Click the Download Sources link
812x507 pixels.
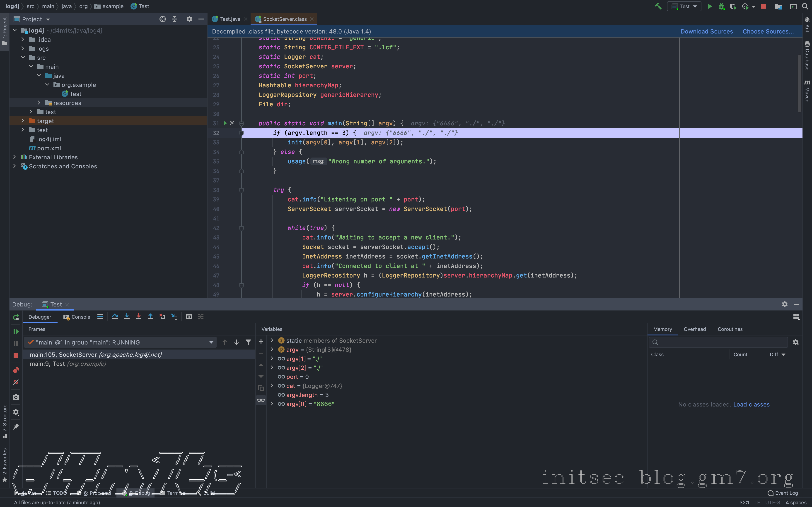(706, 31)
